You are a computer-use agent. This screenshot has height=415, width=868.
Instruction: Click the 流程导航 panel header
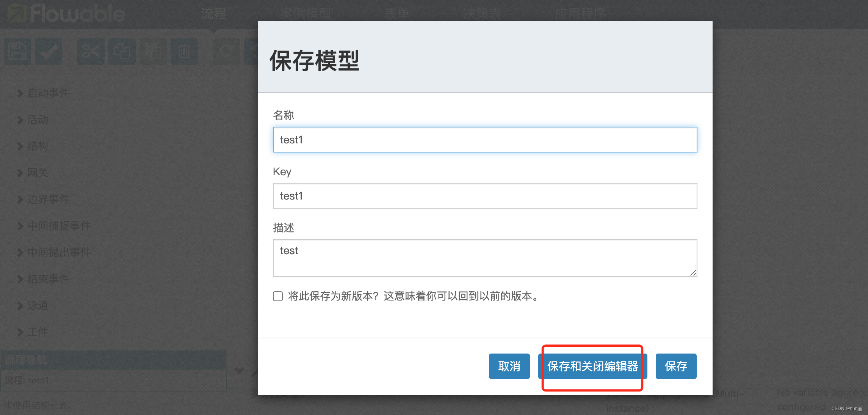[x=113, y=359]
